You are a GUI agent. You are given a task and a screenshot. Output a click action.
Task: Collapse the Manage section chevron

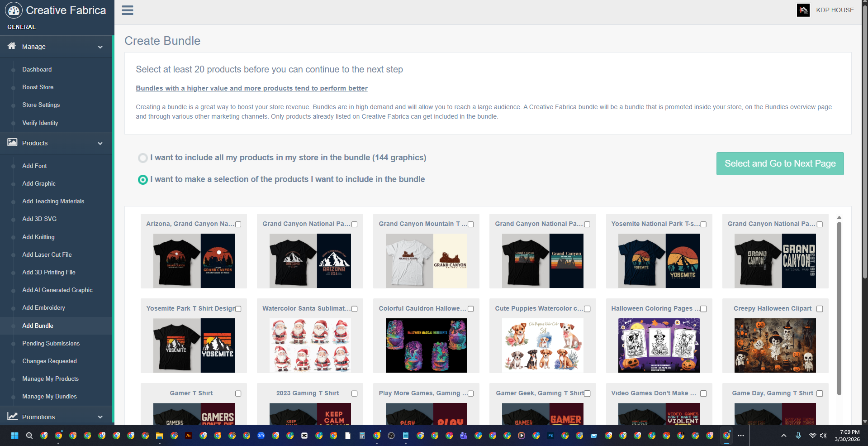click(x=100, y=47)
